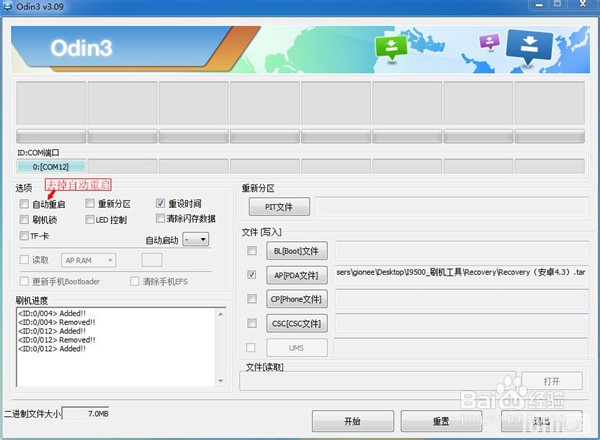This screenshot has height=440, width=600.
Task: Click log line '<ID:0/004> Added!!'
Action: 52,313
